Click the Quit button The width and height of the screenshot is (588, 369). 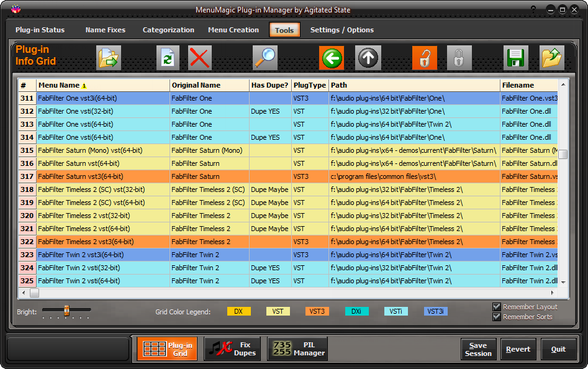tap(558, 349)
